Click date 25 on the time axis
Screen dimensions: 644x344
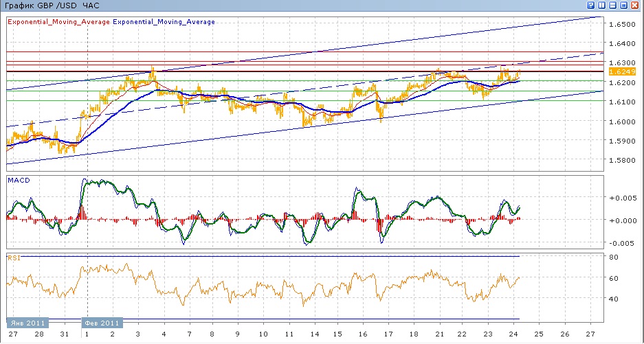pyautogui.click(x=539, y=334)
